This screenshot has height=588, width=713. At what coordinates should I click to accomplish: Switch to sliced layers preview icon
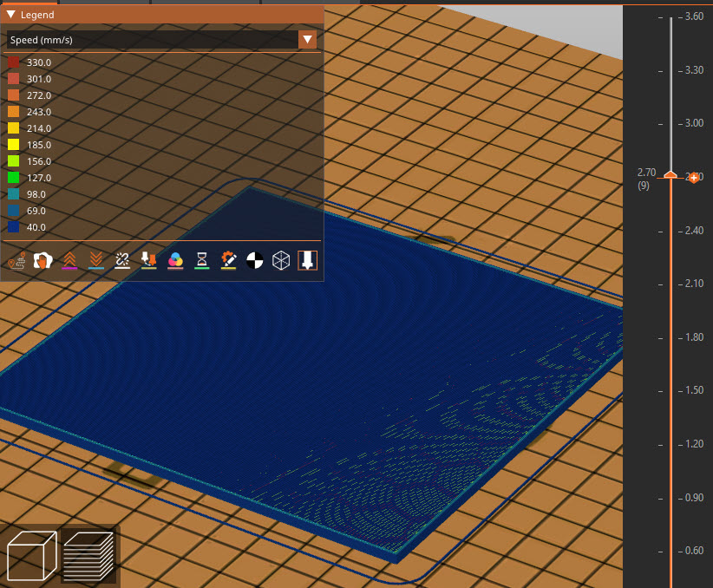click(88, 556)
